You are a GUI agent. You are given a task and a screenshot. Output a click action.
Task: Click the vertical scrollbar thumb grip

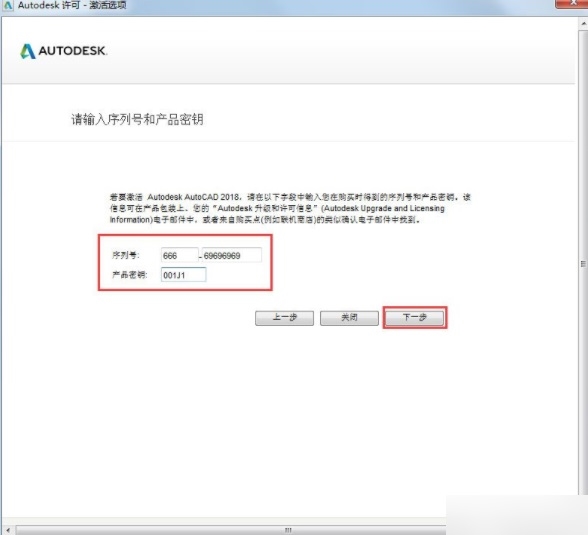[x=584, y=264]
